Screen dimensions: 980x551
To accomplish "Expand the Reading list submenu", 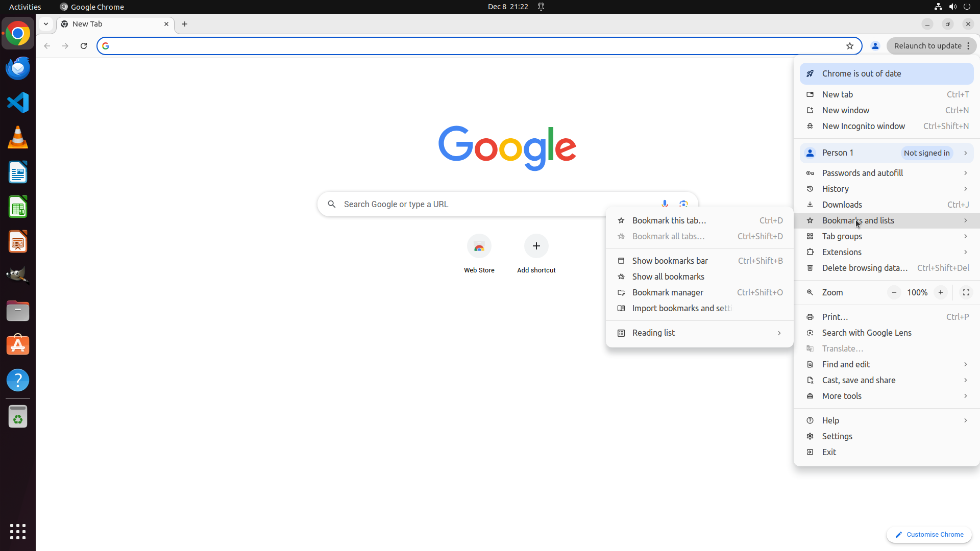I will coord(700,333).
